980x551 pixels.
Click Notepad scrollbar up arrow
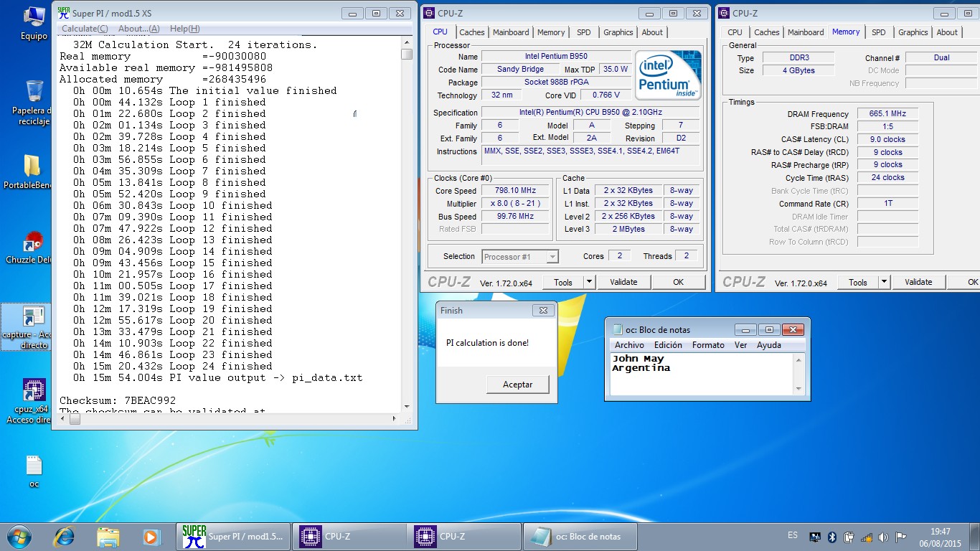point(798,360)
